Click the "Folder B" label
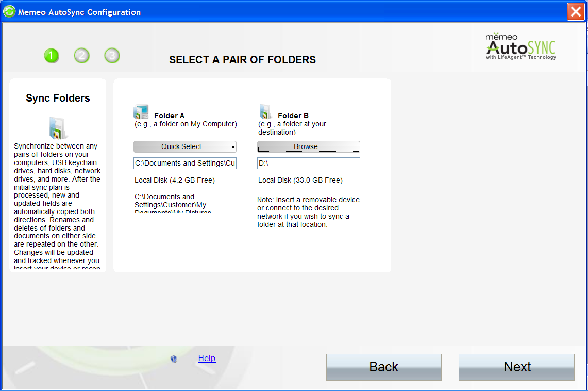This screenshot has height=391, width=588. pyautogui.click(x=293, y=116)
